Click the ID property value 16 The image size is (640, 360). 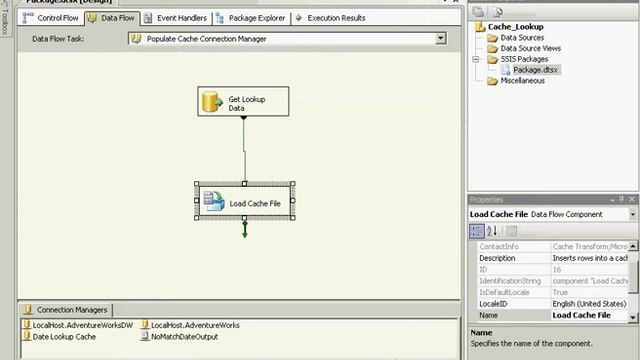[590, 269]
